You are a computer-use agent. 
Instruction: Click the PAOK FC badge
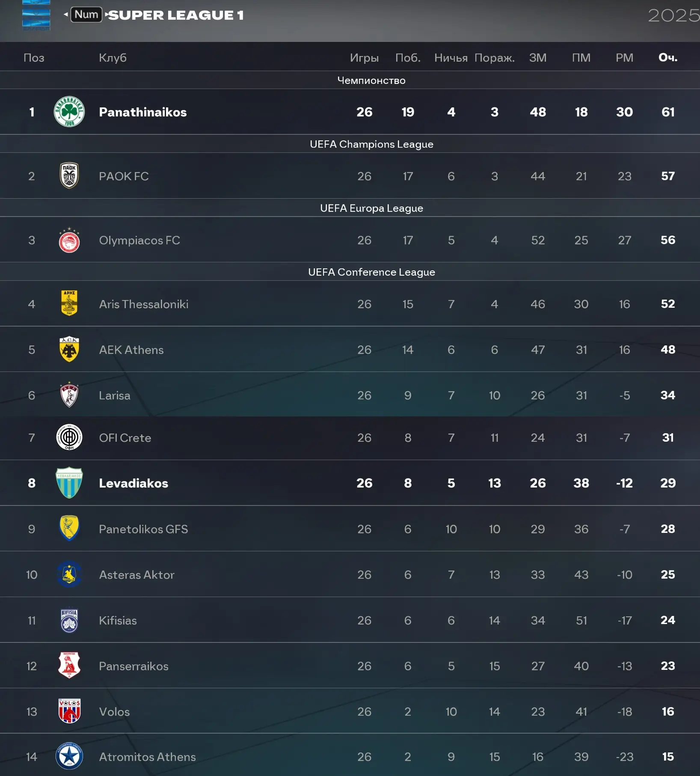coord(69,175)
